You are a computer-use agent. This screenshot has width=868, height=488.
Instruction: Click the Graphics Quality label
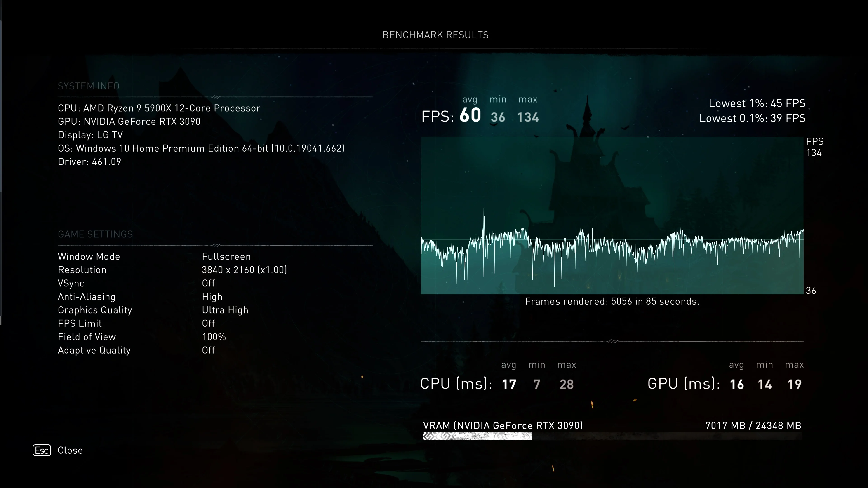(95, 310)
